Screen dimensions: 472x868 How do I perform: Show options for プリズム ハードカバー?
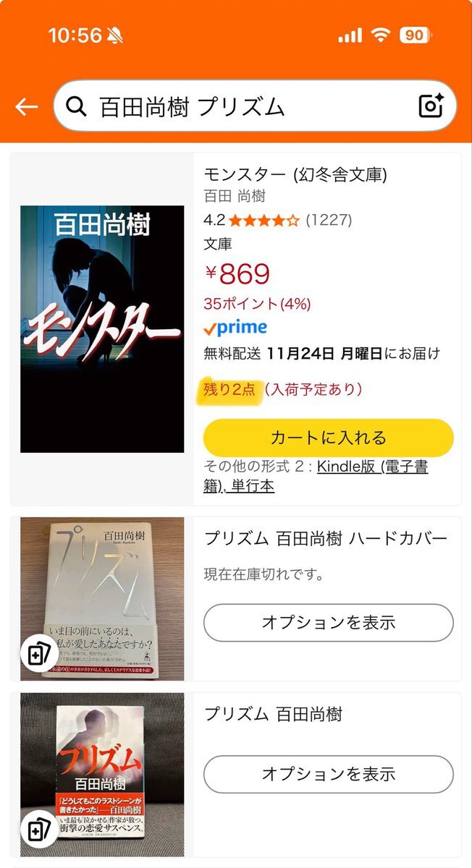329,623
